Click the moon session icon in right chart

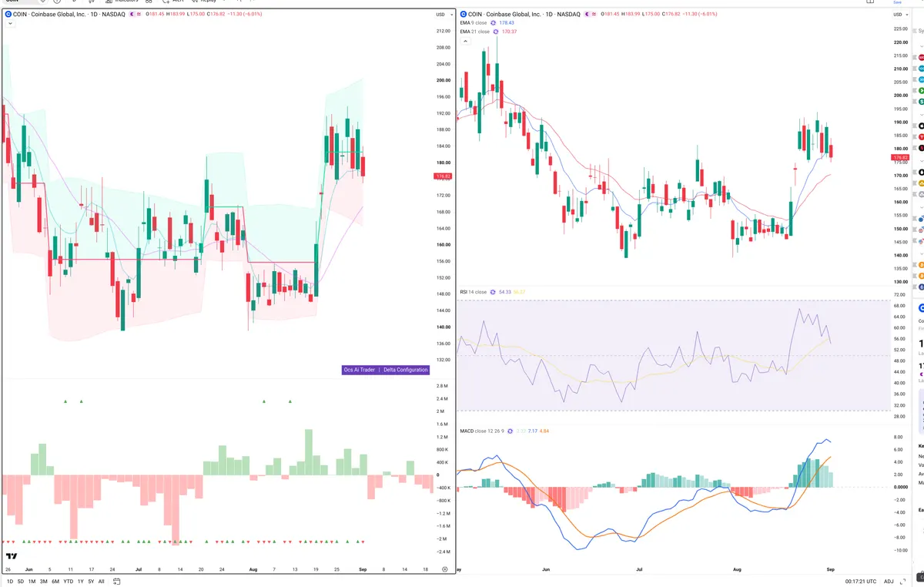[x=585, y=15]
